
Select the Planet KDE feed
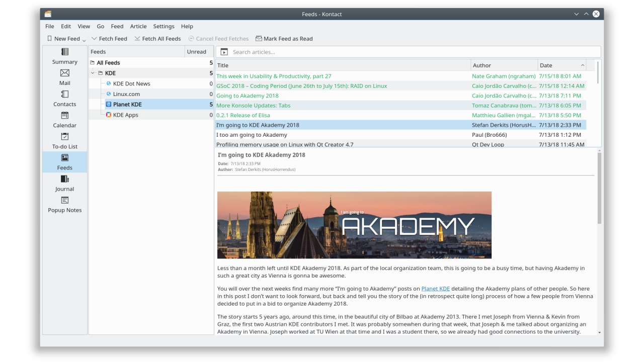[151, 105]
